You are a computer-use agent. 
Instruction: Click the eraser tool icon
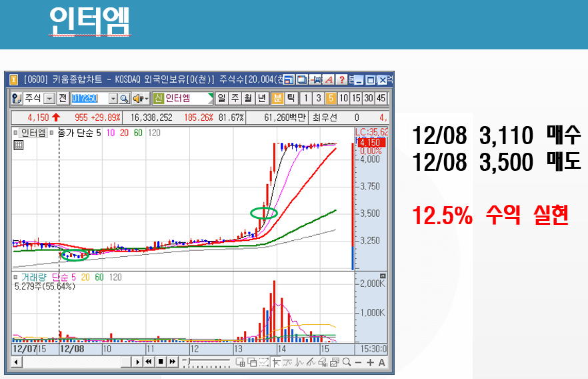tap(323, 362)
